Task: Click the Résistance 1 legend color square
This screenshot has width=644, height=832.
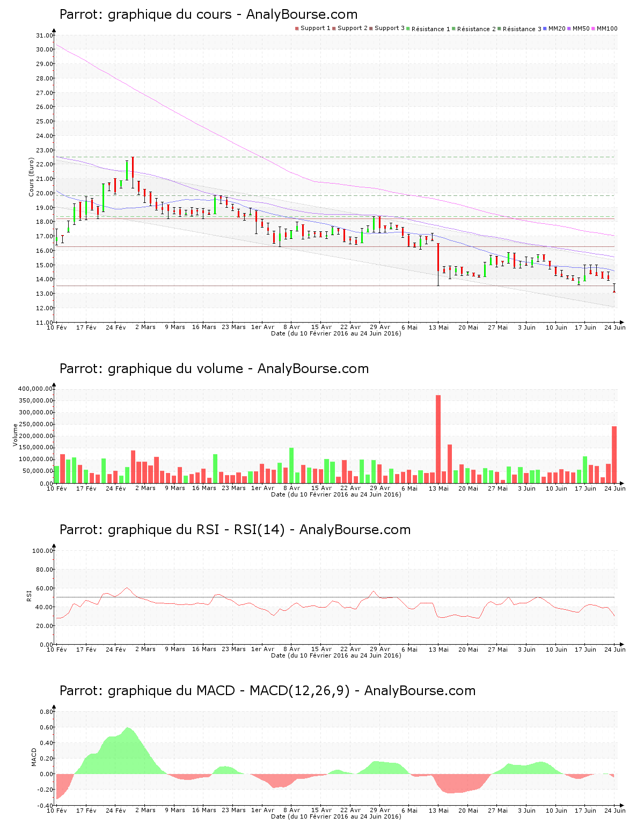Action: 408,28
